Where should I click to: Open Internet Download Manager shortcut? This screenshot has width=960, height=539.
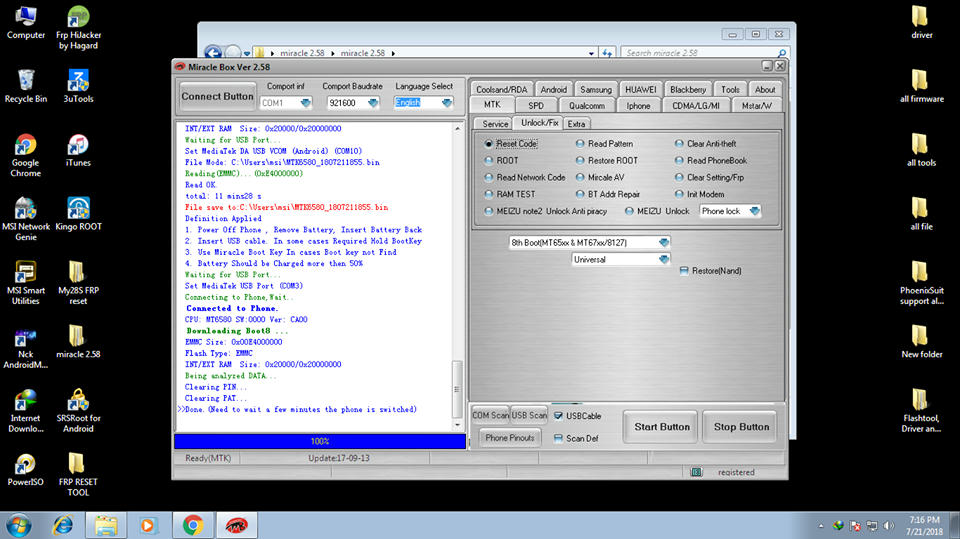pyautogui.click(x=26, y=411)
